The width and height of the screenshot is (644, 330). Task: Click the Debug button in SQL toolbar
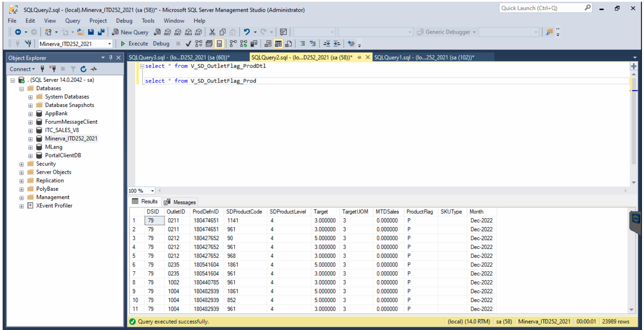161,43
